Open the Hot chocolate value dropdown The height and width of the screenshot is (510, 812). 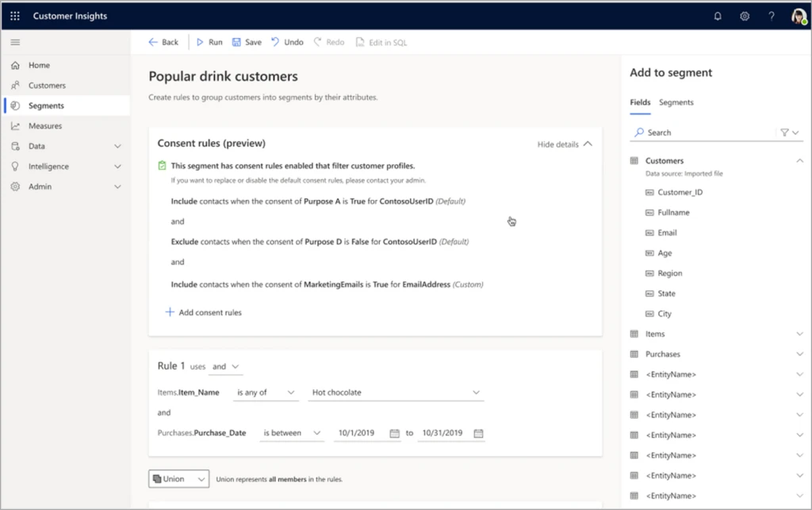click(x=396, y=393)
